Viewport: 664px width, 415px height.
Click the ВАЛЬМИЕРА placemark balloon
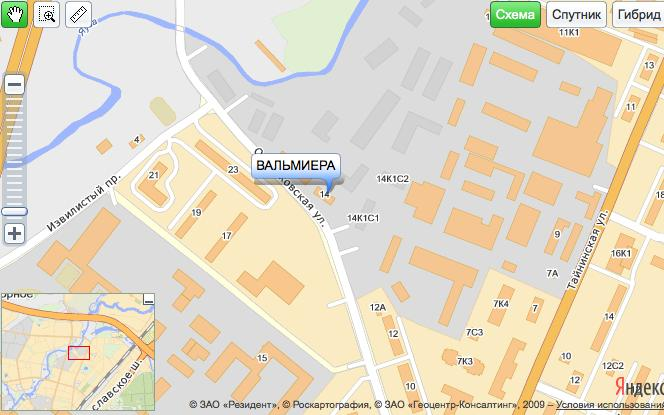296,166
